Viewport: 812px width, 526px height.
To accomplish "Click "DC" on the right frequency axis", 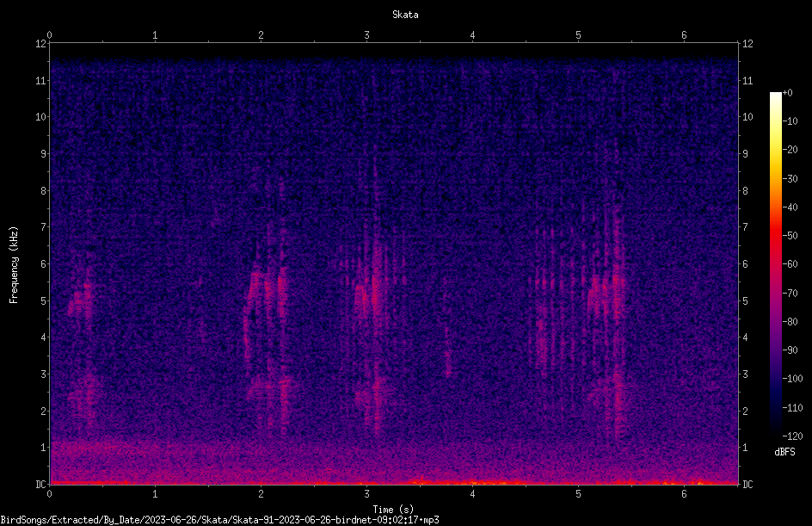I will [747, 485].
